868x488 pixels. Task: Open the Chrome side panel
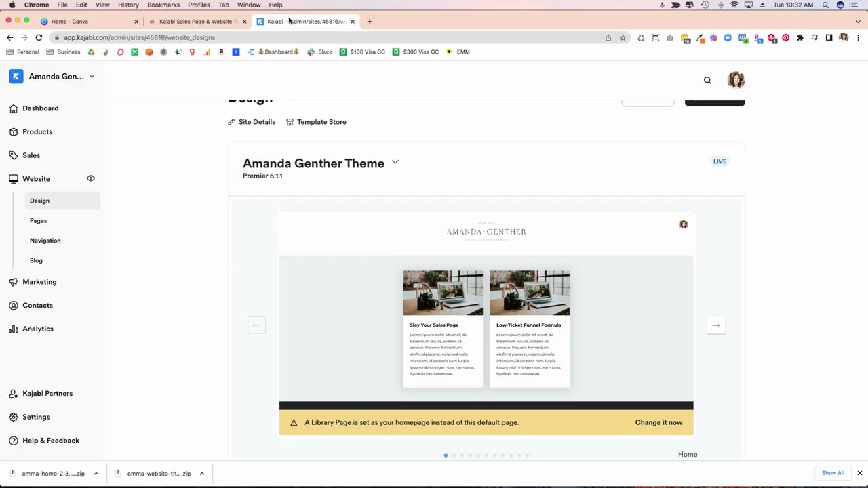coord(829,38)
